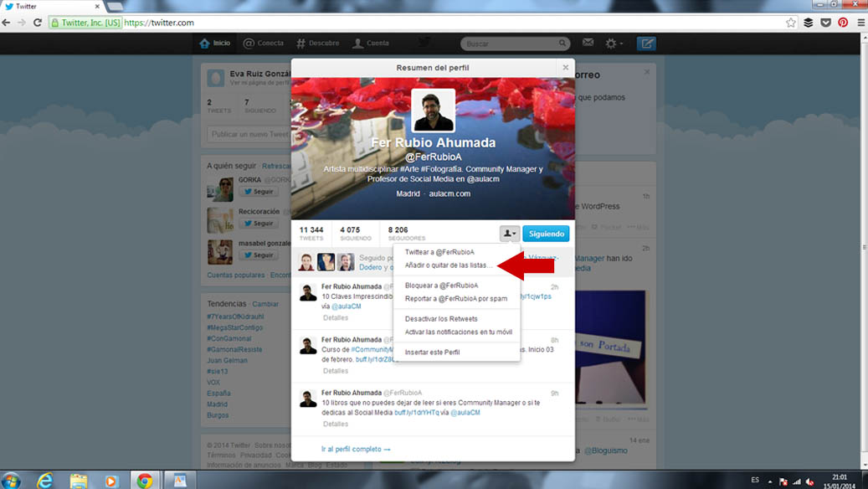Toggle the Siguiendo follow button

click(546, 234)
